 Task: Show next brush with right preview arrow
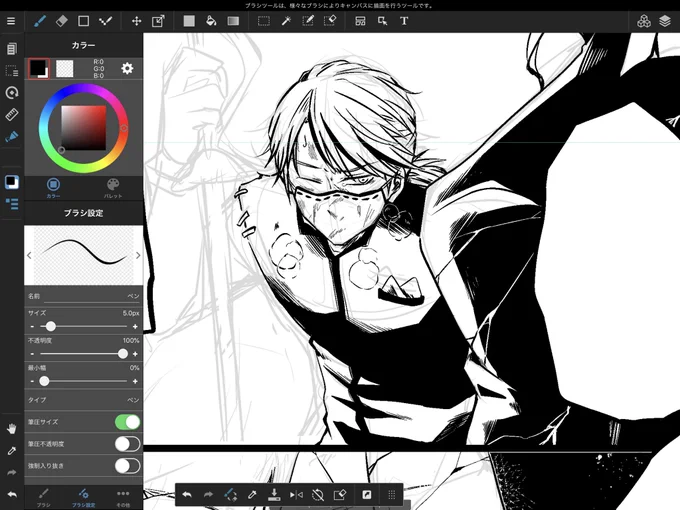pyautogui.click(x=138, y=255)
